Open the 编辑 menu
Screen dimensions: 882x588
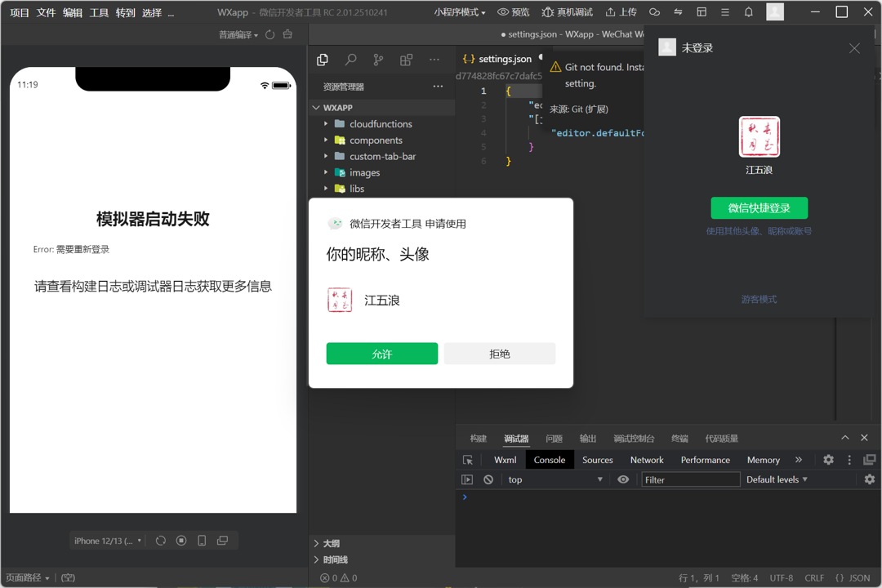[x=73, y=12]
